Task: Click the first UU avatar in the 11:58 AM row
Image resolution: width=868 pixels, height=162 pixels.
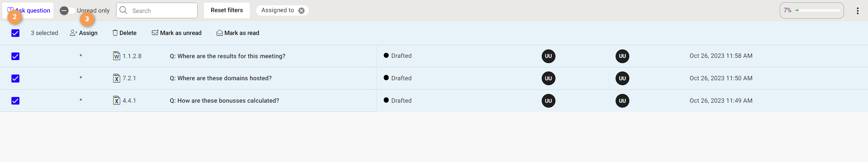Action: click(x=548, y=56)
